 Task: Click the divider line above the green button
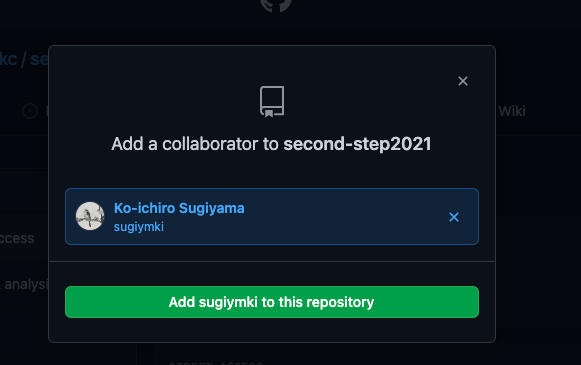click(272, 261)
